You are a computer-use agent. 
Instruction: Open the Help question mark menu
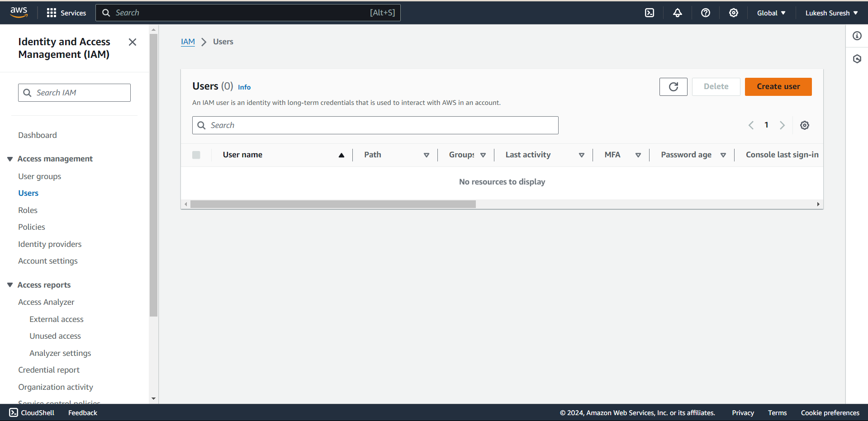click(705, 13)
